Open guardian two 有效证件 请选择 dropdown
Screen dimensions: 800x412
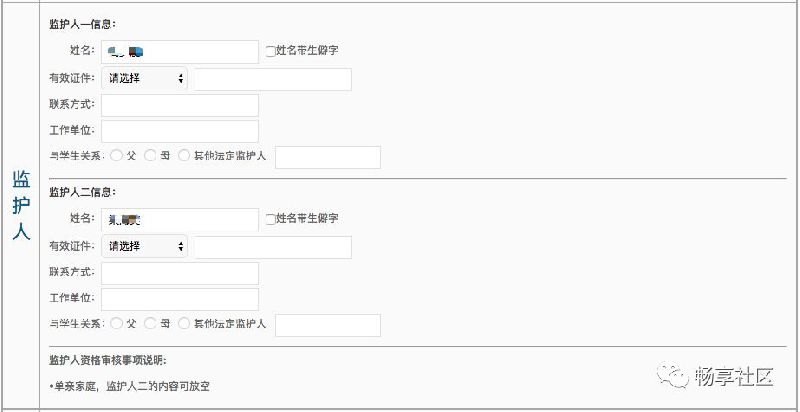click(144, 246)
